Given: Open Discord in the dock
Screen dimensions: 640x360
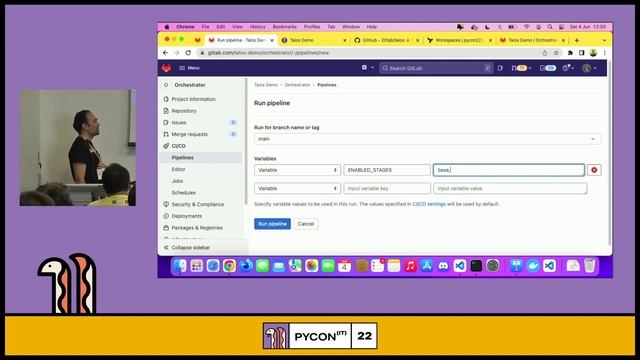Looking at the screenshot, I should [x=443, y=266].
